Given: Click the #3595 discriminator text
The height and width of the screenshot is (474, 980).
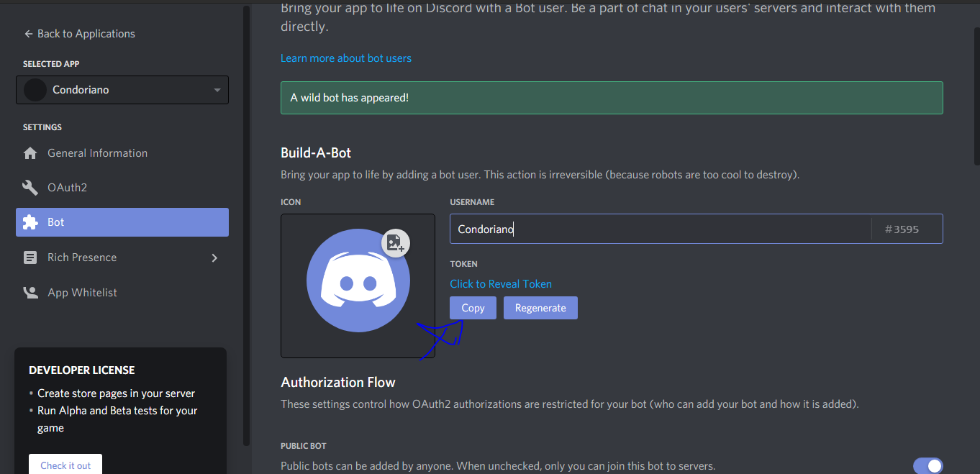Looking at the screenshot, I should coord(902,229).
